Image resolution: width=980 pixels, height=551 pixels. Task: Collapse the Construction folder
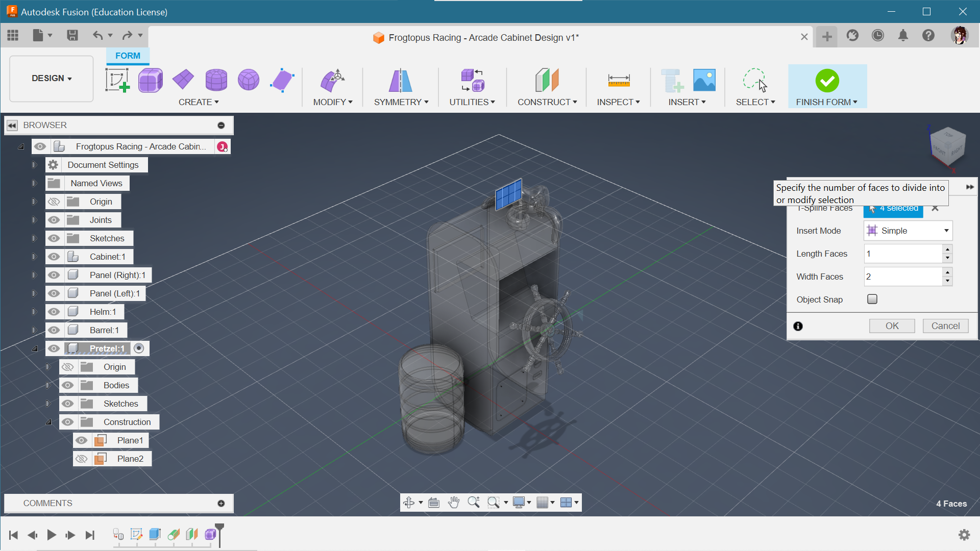[48, 422]
